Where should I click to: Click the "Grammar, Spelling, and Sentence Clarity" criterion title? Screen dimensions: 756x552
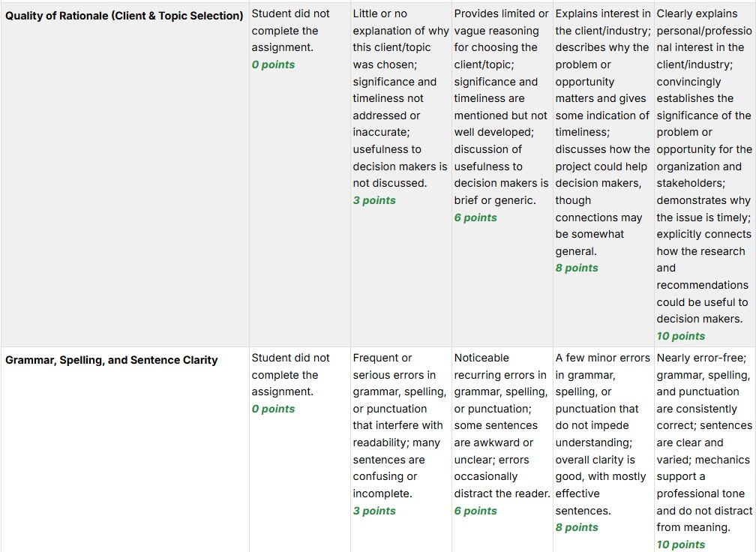112,360
